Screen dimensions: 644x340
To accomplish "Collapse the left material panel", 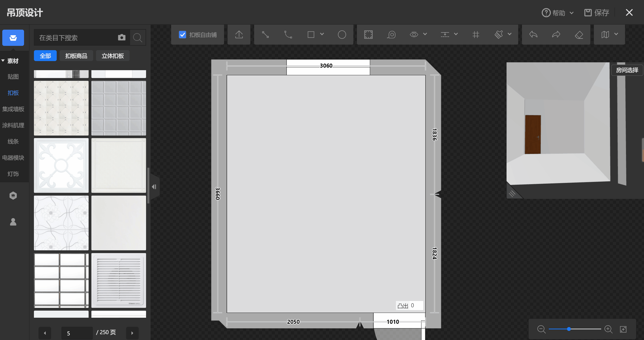I will 154,187.
